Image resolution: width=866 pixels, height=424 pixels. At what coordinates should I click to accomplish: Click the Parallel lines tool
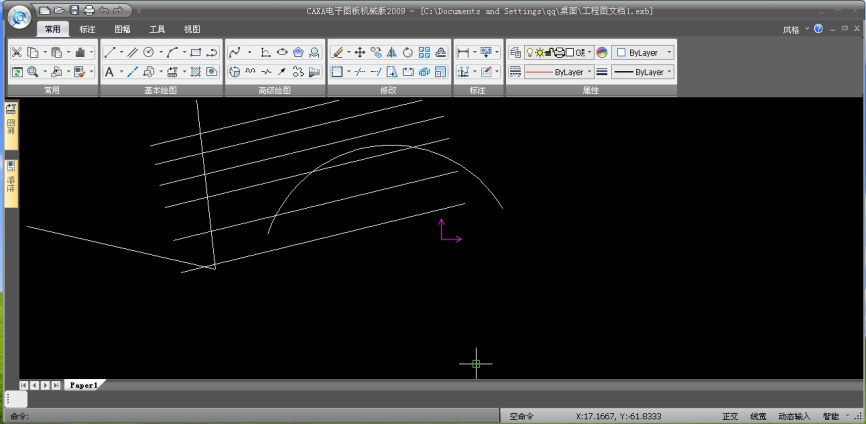[x=132, y=52]
